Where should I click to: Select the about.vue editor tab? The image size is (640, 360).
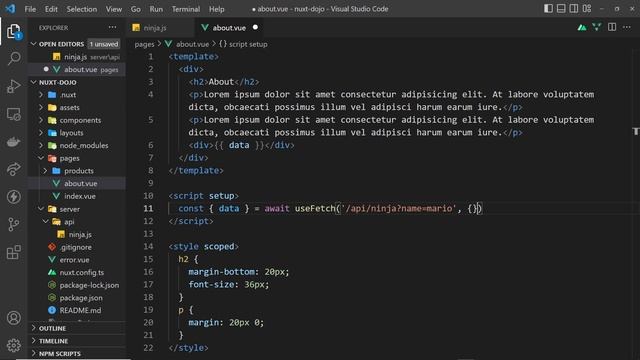tap(229, 28)
